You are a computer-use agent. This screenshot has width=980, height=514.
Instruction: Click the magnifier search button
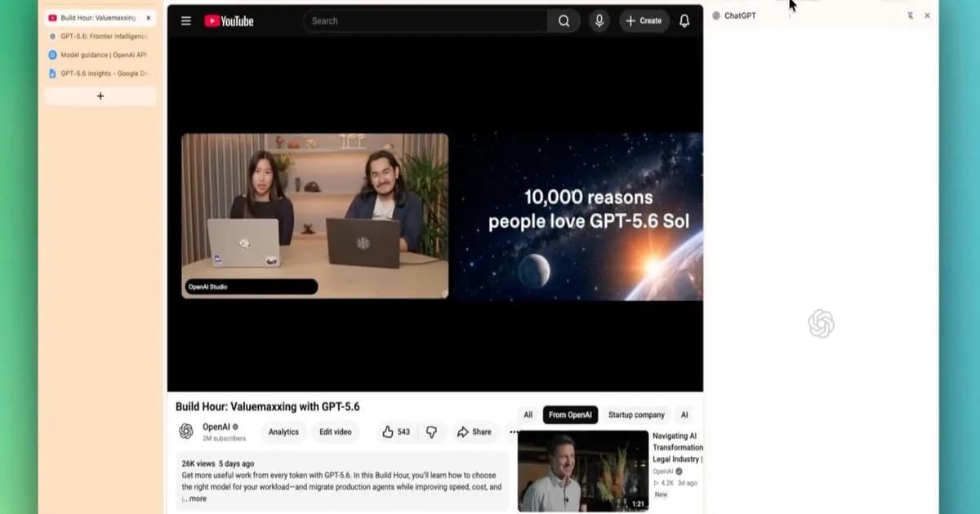(563, 21)
